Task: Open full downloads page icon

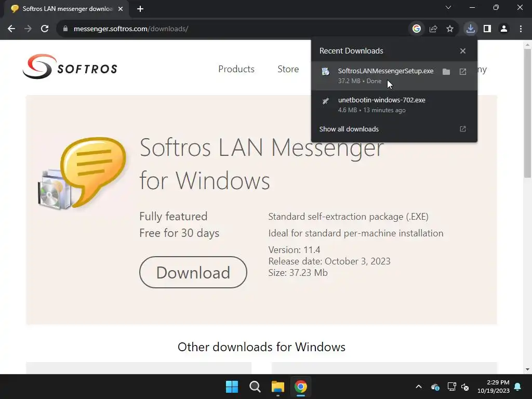Action: (x=463, y=129)
